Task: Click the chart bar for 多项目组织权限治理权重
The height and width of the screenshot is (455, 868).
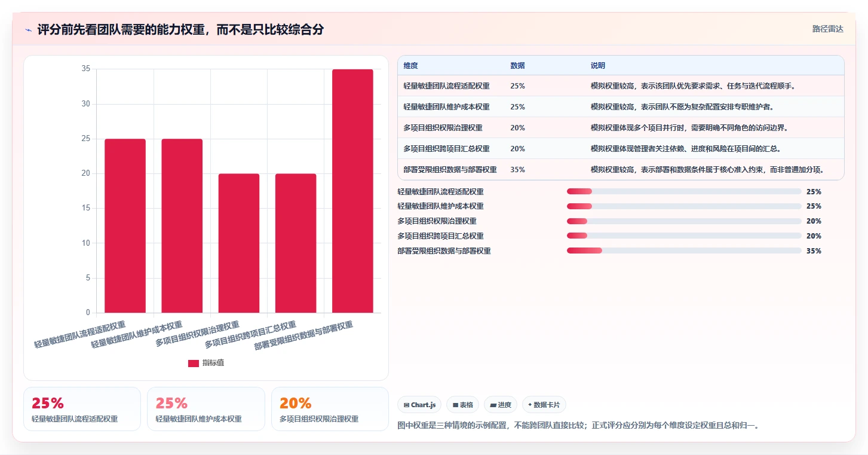Action: (x=239, y=243)
